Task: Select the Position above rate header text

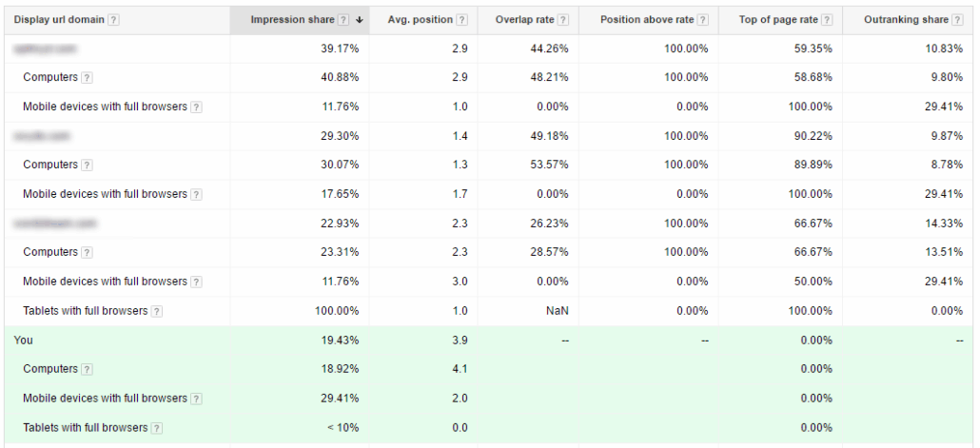Action: click(x=647, y=20)
